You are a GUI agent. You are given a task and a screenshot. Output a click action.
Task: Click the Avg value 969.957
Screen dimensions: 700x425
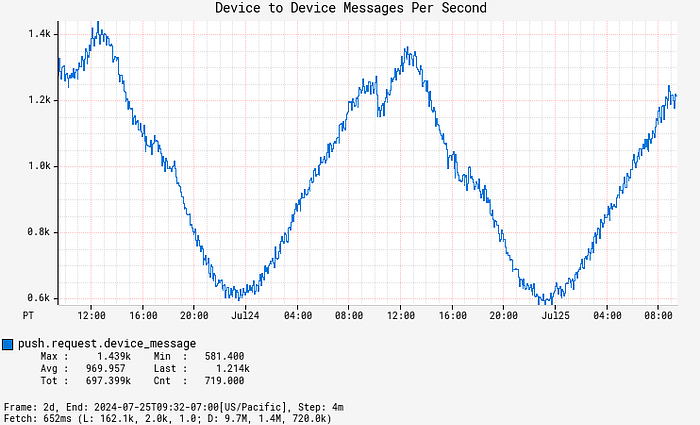click(106, 368)
